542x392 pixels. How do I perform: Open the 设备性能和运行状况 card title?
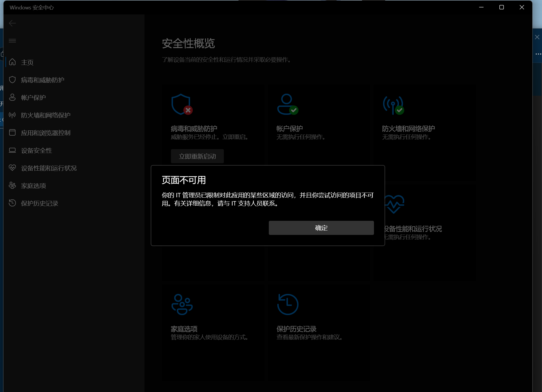coord(413,229)
